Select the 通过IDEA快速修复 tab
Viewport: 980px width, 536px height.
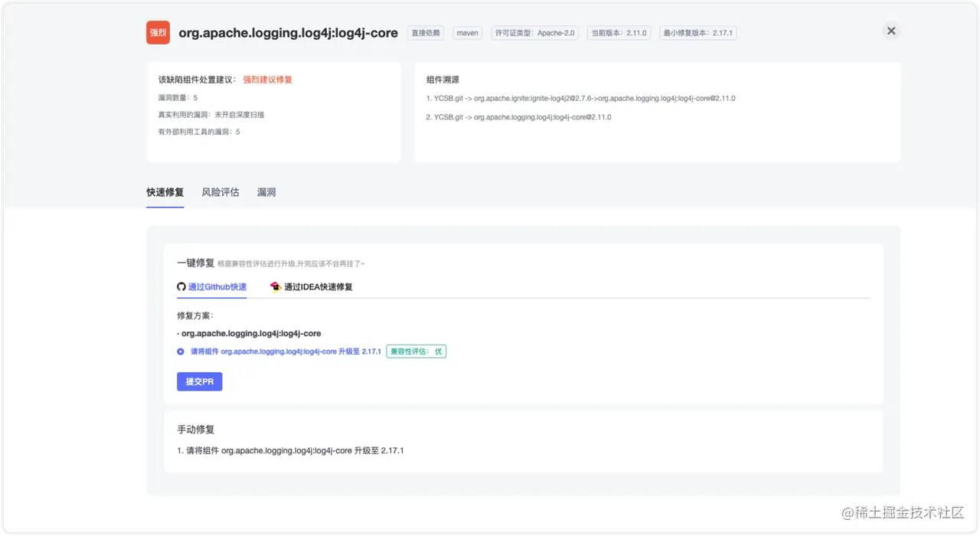click(312, 287)
